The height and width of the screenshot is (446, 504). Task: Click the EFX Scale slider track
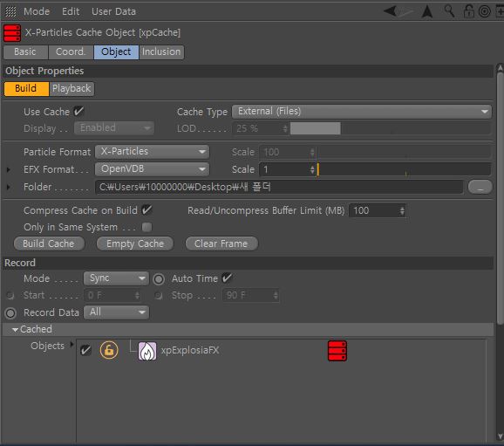click(x=404, y=169)
